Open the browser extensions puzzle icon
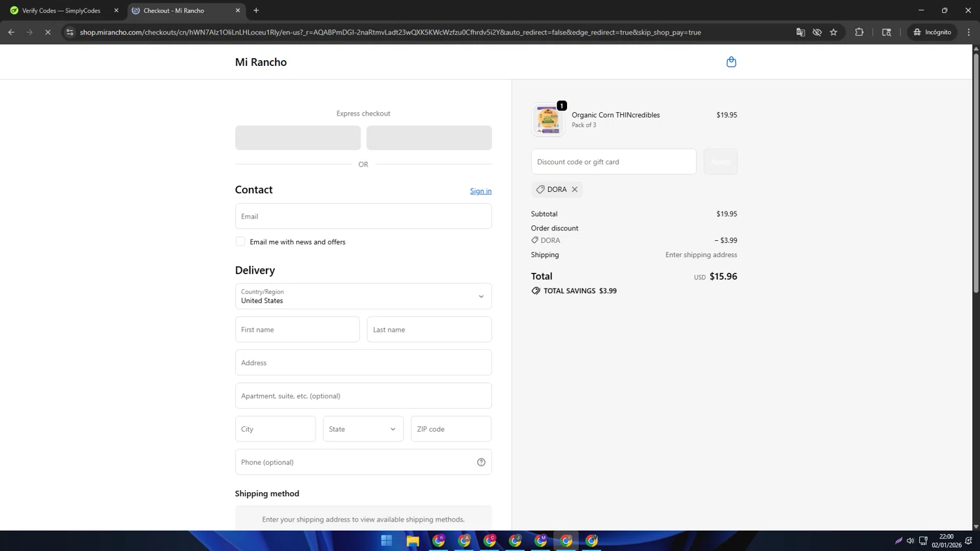This screenshot has height=551, width=980. (x=859, y=32)
